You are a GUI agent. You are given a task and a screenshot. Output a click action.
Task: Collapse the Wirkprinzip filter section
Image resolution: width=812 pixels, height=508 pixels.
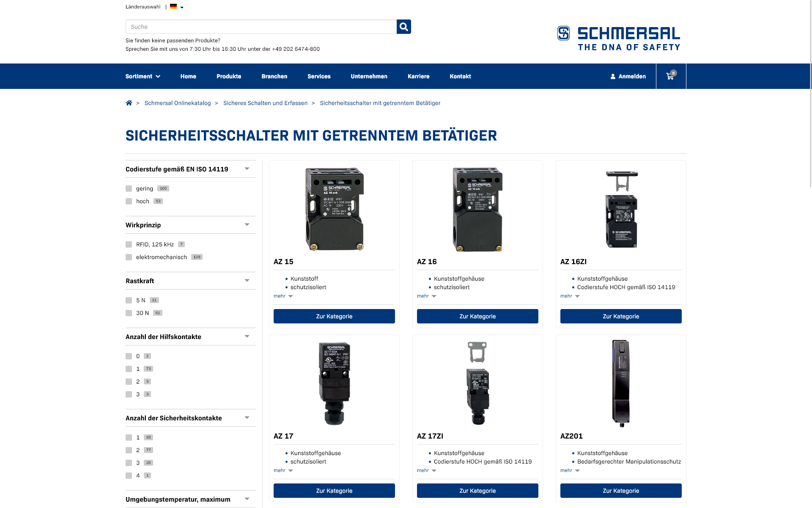coord(247,225)
